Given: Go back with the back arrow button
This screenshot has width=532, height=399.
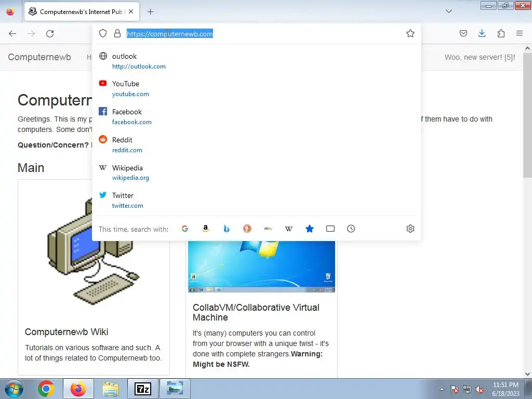Looking at the screenshot, I should click(x=12, y=34).
